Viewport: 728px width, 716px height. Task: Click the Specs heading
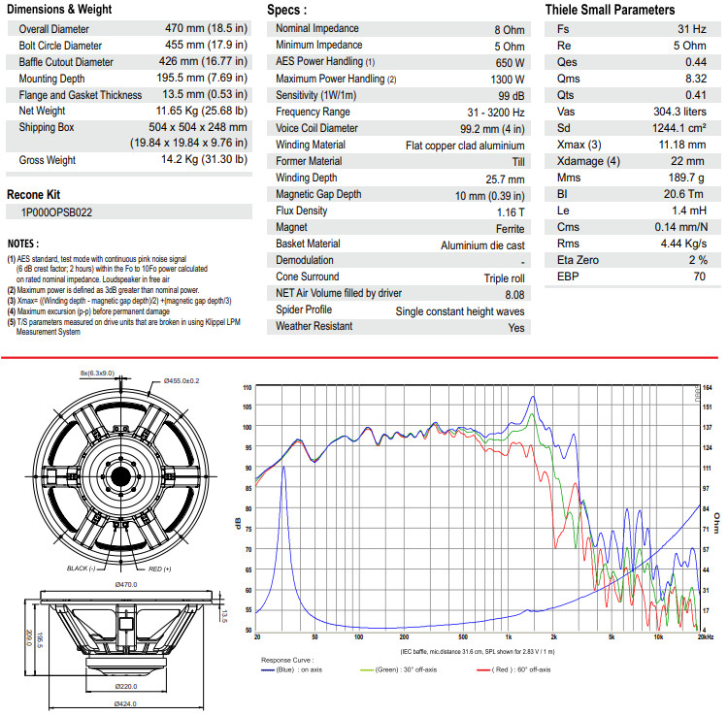pos(286,10)
